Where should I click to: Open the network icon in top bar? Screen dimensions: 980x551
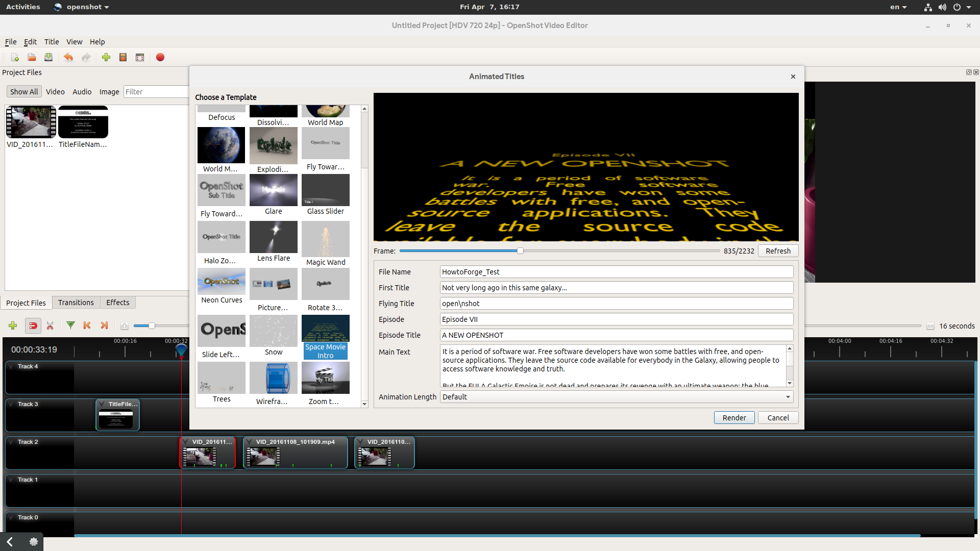click(928, 7)
